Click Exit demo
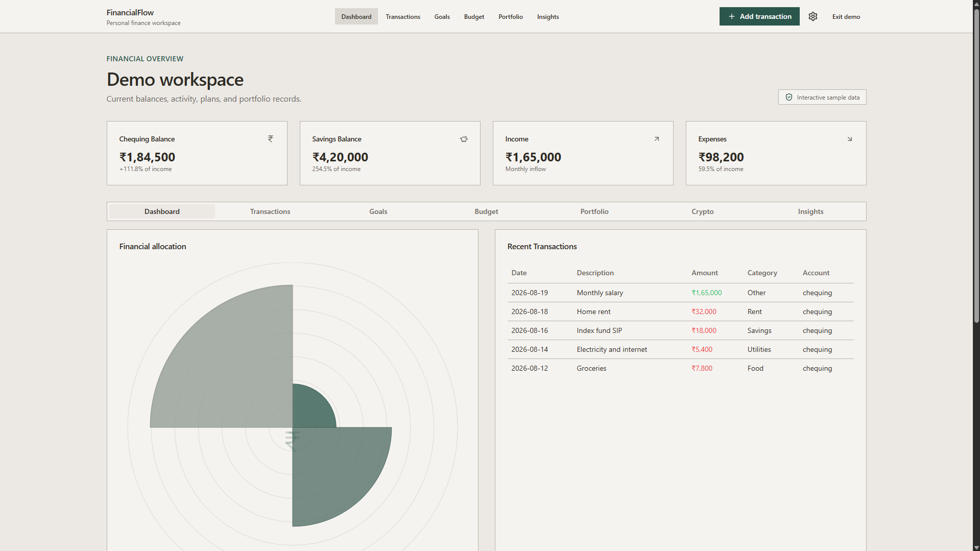Image resolution: width=980 pixels, height=551 pixels. click(846, 16)
